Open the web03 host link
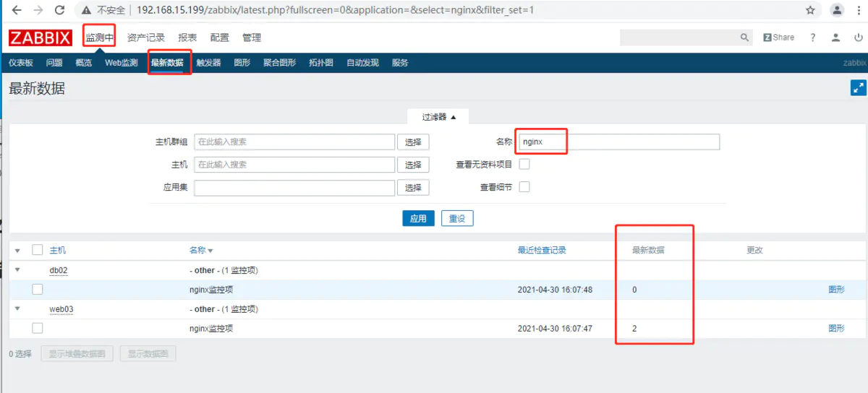This screenshot has width=868, height=393. click(x=61, y=309)
